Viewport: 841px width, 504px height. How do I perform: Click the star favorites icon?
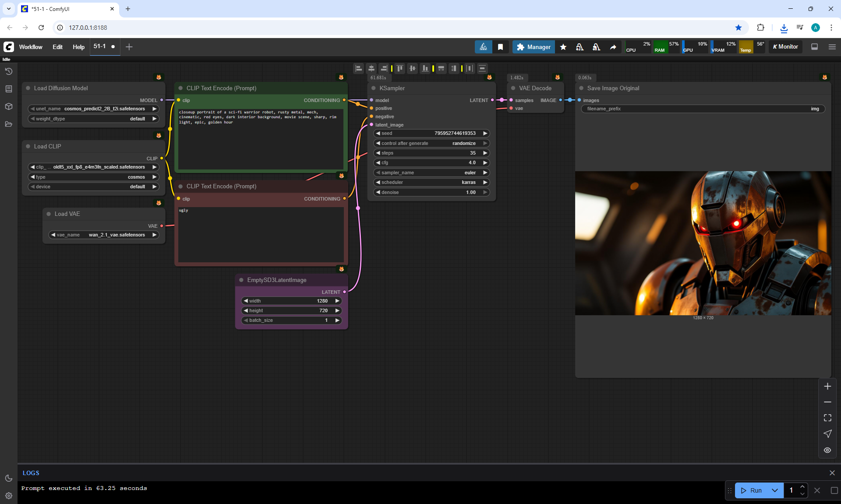(x=563, y=47)
